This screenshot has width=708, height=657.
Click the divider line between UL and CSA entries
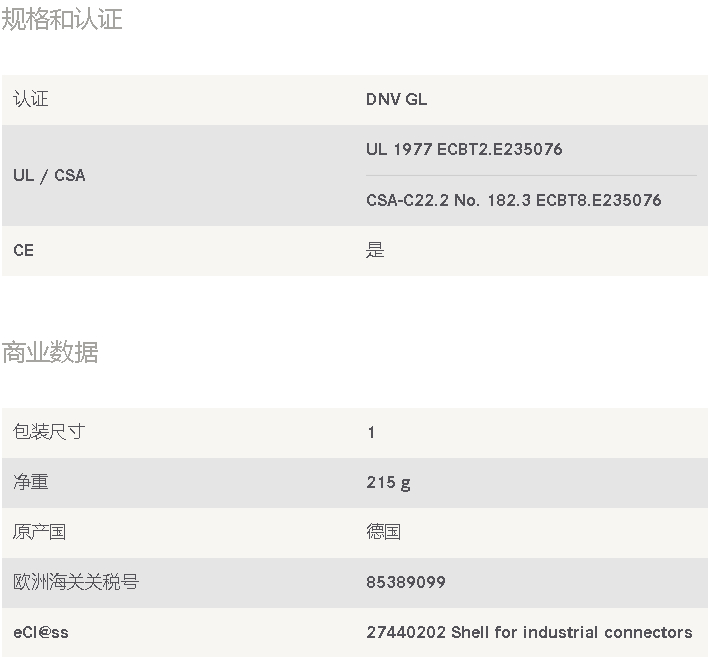click(x=531, y=175)
